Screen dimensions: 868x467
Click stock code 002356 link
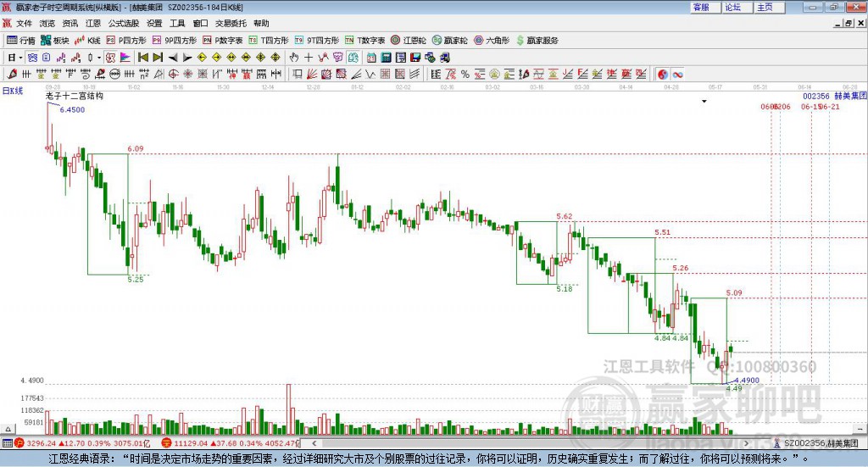816,96
